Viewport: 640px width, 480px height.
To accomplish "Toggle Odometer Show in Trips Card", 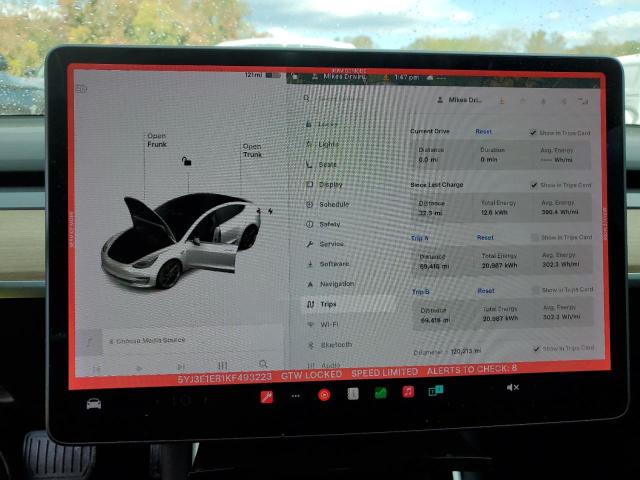I will [536, 348].
